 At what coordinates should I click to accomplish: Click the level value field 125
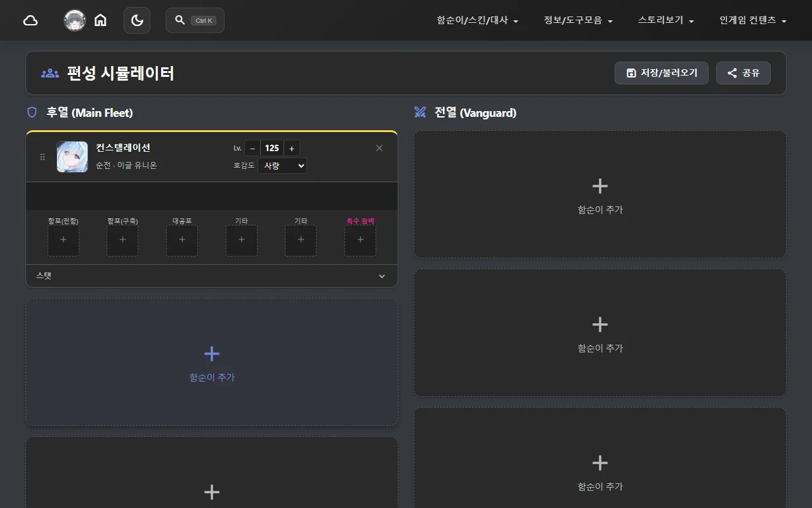pos(272,148)
